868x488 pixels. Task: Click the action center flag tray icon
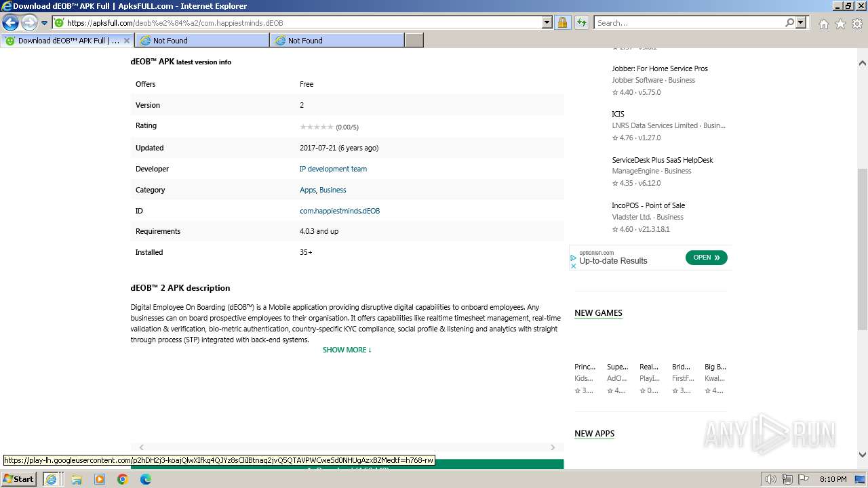(804, 479)
